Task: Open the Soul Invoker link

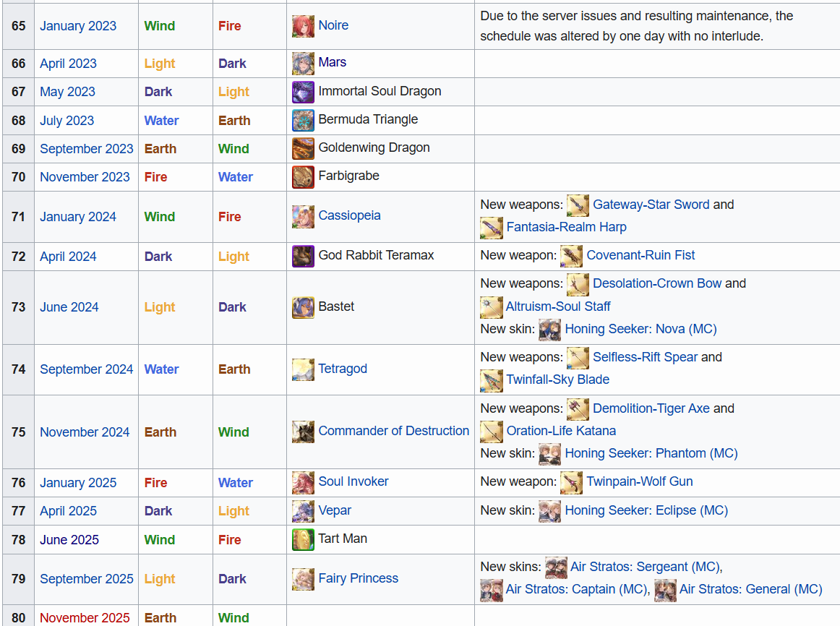Action: point(353,481)
